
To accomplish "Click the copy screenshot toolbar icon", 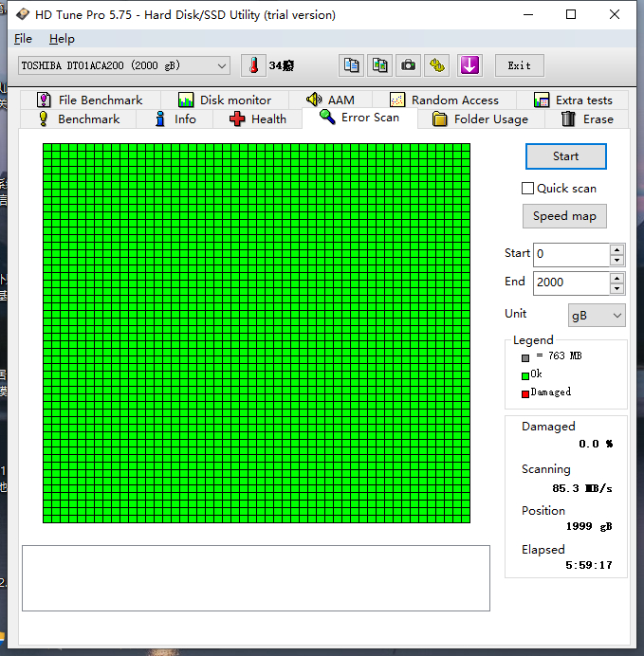I will (x=379, y=65).
